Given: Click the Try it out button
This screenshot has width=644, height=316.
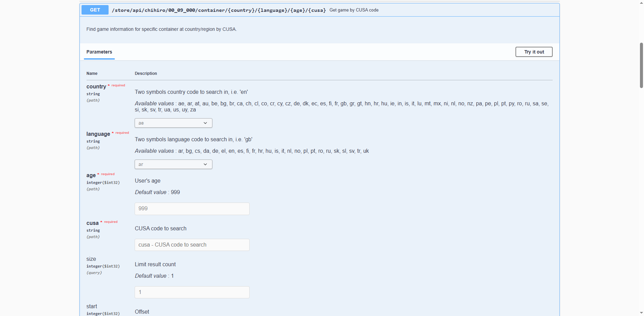Looking at the screenshot, I should coord(534,52).
